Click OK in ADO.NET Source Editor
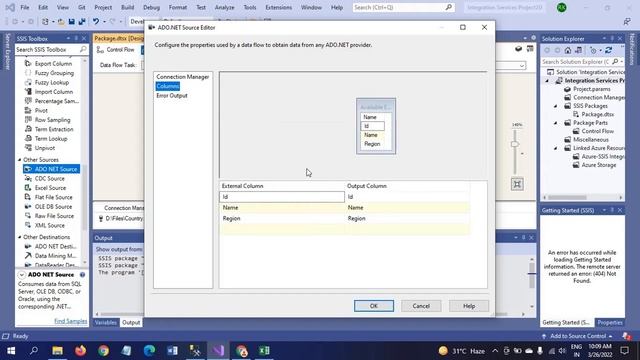640x360 pixels. click(374, 306)
